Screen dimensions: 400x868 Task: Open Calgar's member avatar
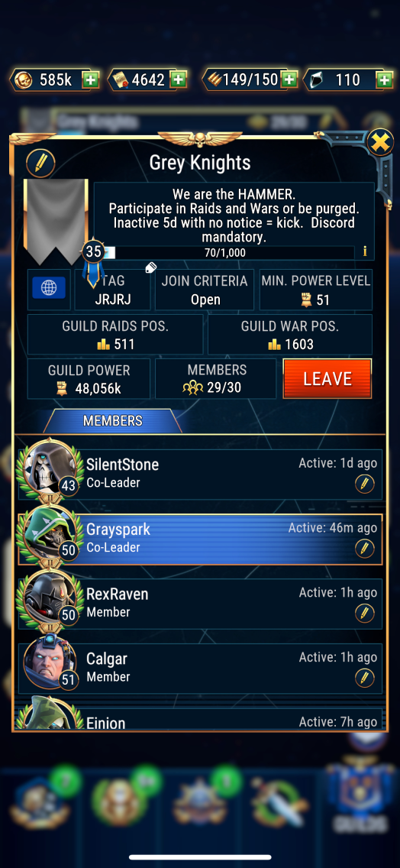(x=48, y=661)
